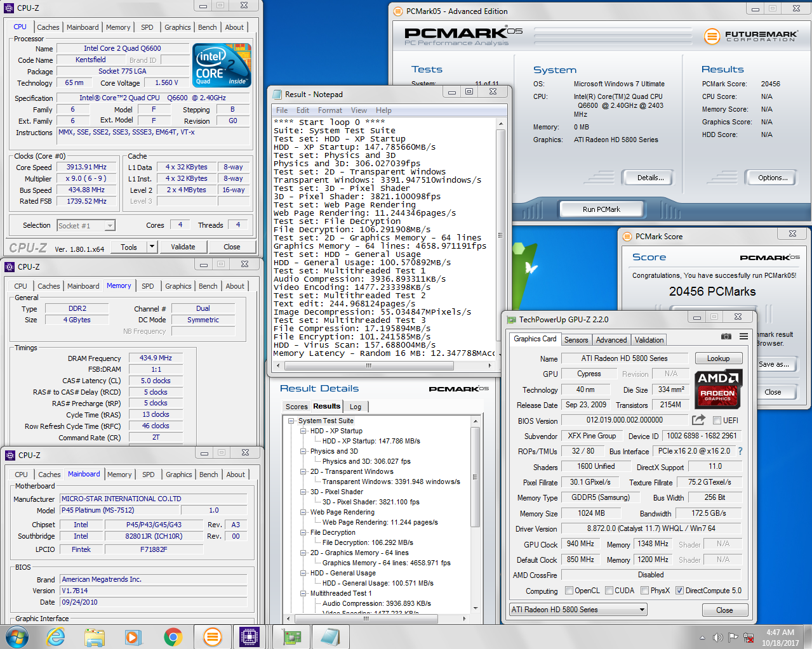
Task: Open Notepad Help menu
Action: [x=383, y=110]
